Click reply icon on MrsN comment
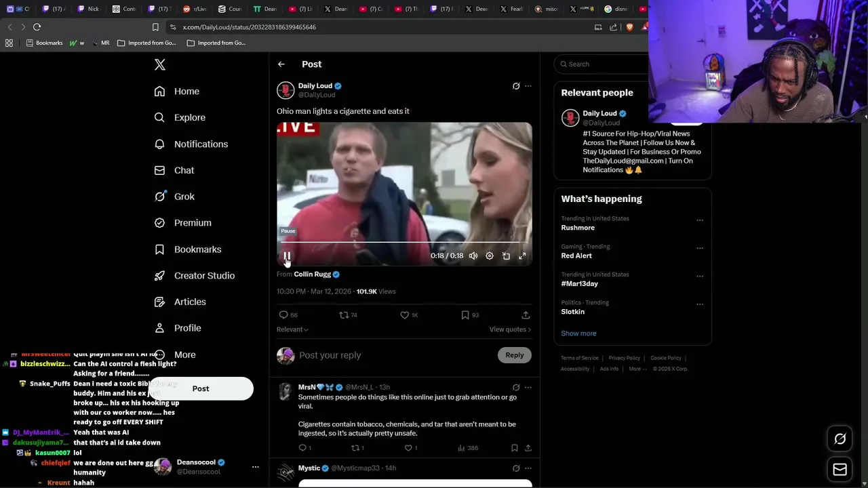Viewport: 868px width, 488px height. coord(302,448)
